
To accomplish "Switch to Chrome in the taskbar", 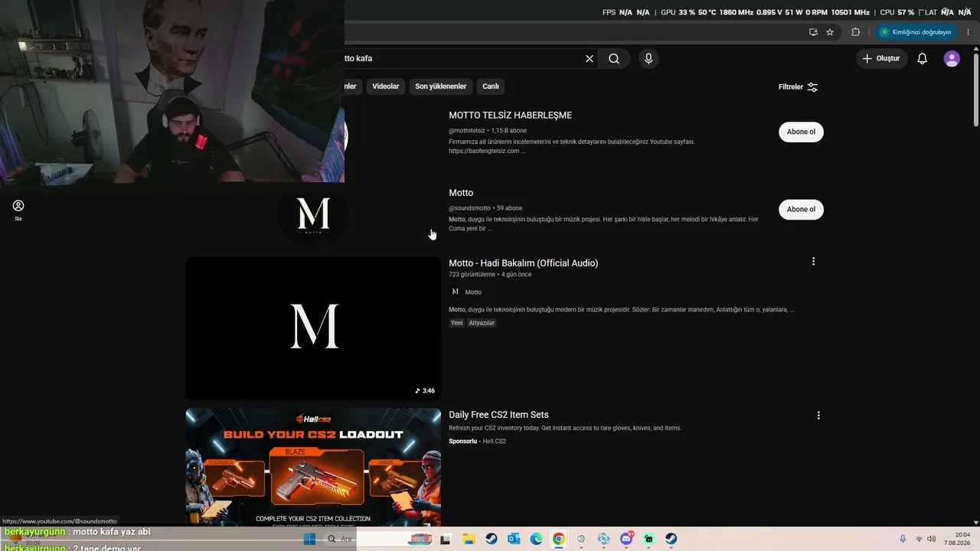I will click(559, 539).
